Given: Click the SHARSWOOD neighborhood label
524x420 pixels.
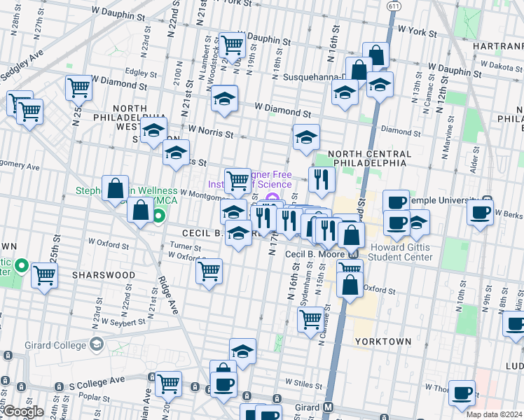Looking at the screenshot, I should point(104,275).
